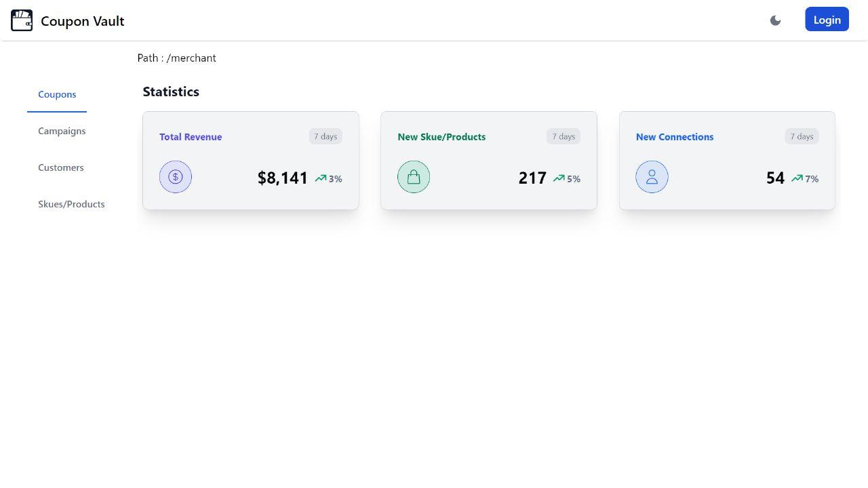868x488 pixels.
Task: Click the Login button
Action: pyautogui.click(x=827, y=20)
